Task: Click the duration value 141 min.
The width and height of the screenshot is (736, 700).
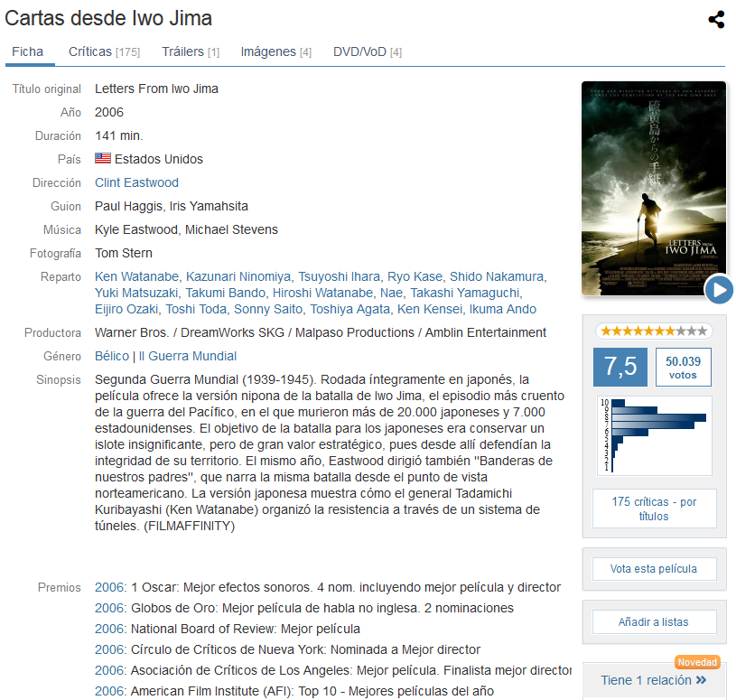Action: coord(119,135)
